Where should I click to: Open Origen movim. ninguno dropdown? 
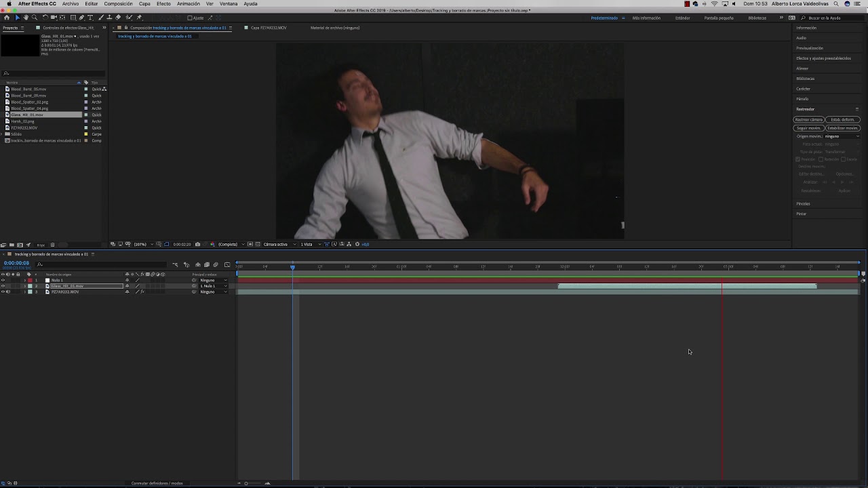point(842,136)
